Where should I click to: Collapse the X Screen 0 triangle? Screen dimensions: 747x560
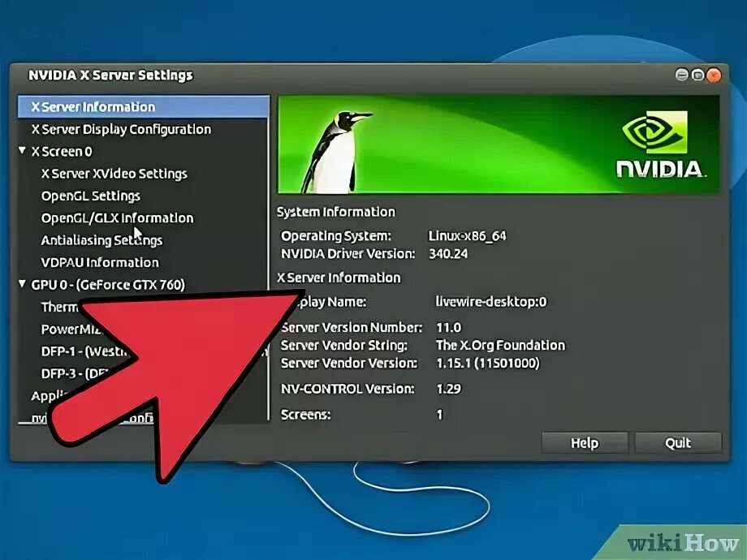(x=22, y=150)
